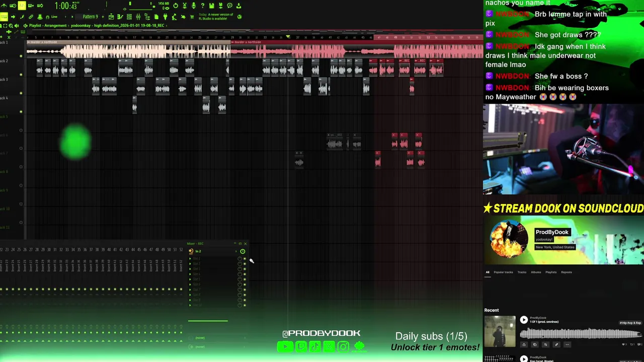Seek in the 1 Of 1 waveform
Screen dimensions: 644x362
point(581,333)
